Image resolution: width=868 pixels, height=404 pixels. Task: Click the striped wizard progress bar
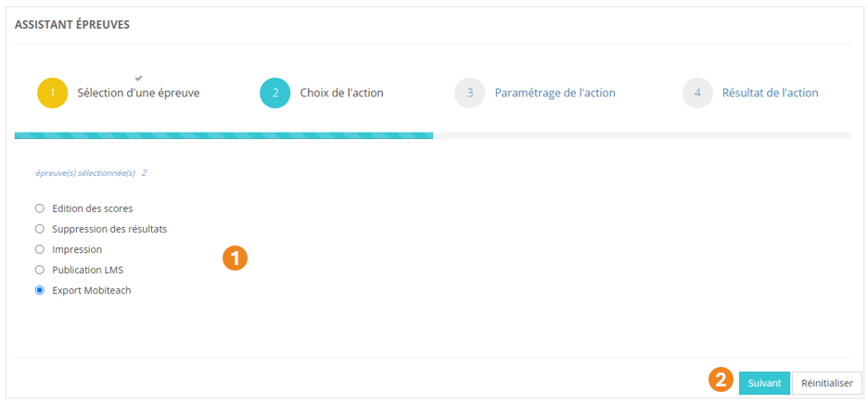(223, 136)
